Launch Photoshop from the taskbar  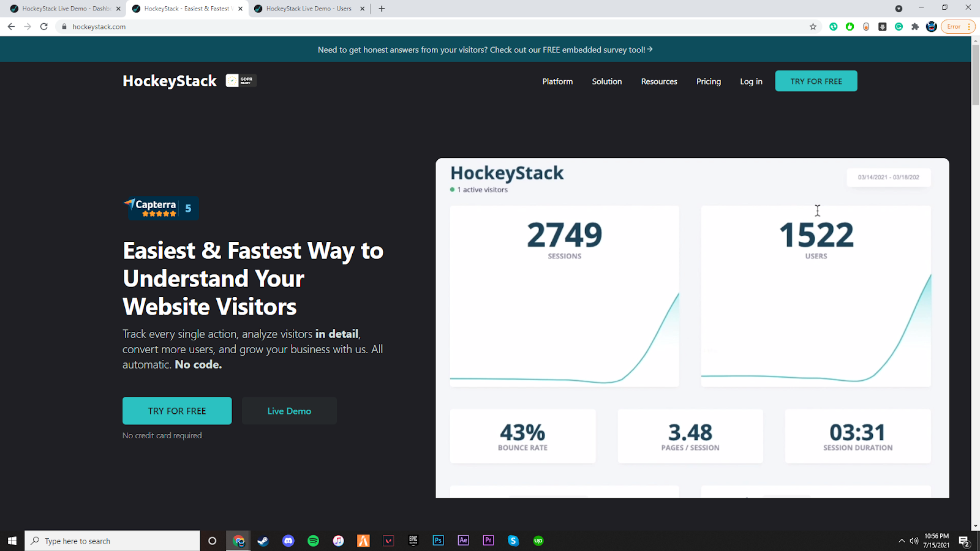(439, 541)
